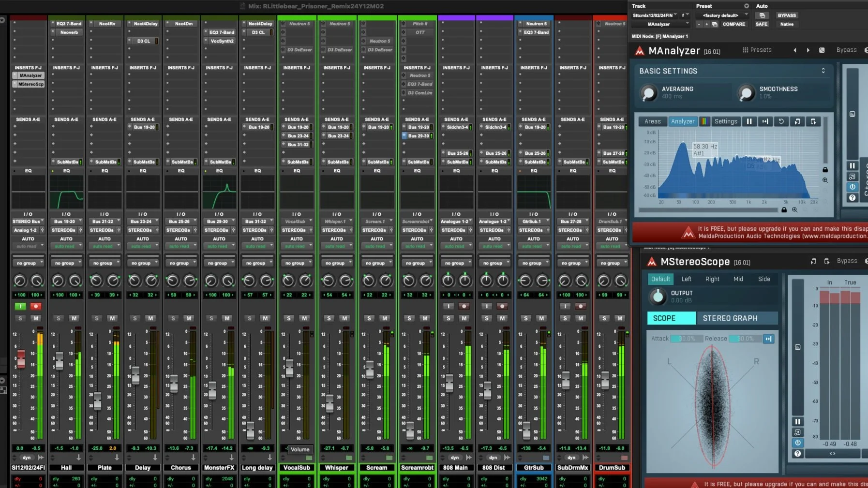Click the SAFE automation button
This screenshot has width=868, height=488.
tap(762, 24)
